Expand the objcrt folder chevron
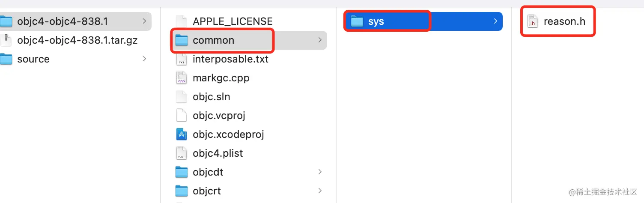644x203 pixels. coord(320,191)
